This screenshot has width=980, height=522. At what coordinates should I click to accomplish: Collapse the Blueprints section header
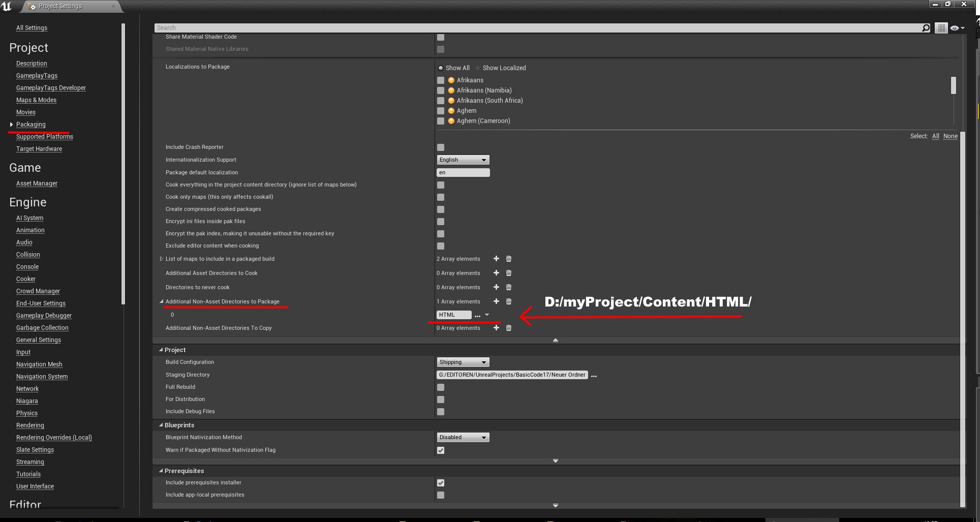[x=161, y=425]
